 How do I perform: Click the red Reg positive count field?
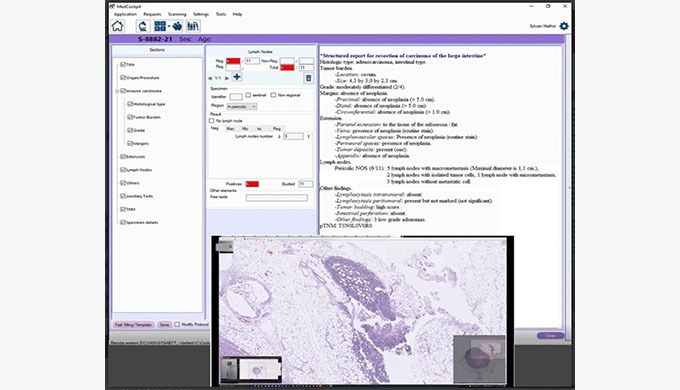click(233, 61)
